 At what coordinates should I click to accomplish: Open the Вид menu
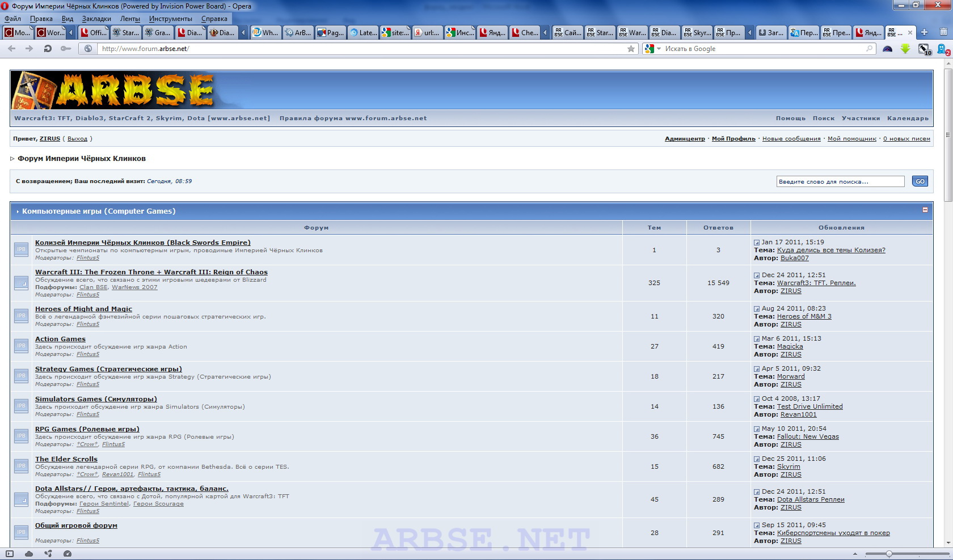click(x=68, y=19)
